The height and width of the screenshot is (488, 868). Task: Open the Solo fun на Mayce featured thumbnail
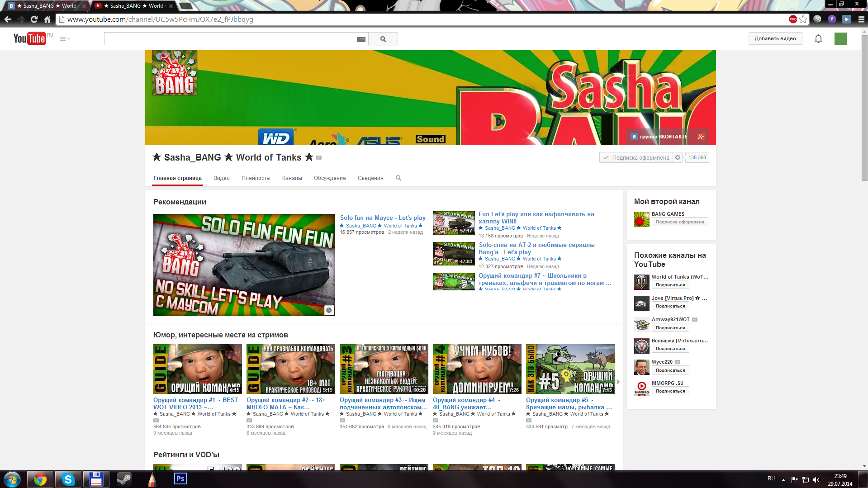click(244, 265)
